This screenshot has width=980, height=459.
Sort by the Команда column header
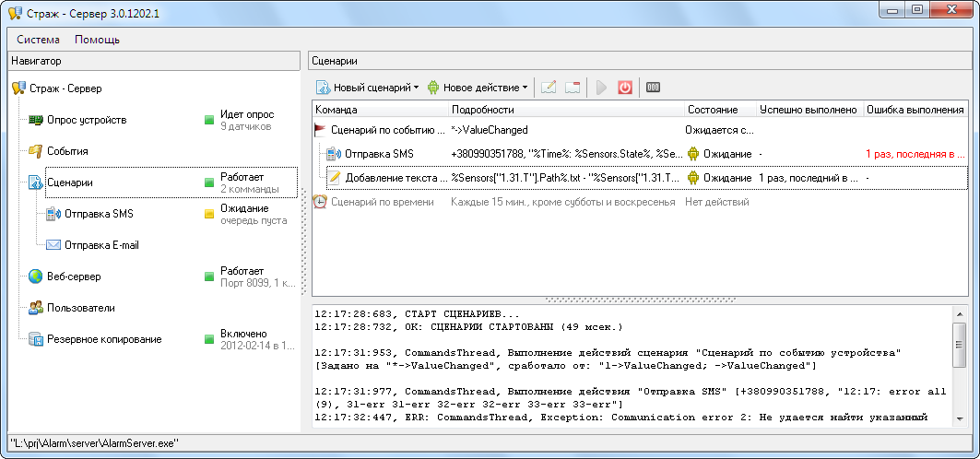point(380,110)
